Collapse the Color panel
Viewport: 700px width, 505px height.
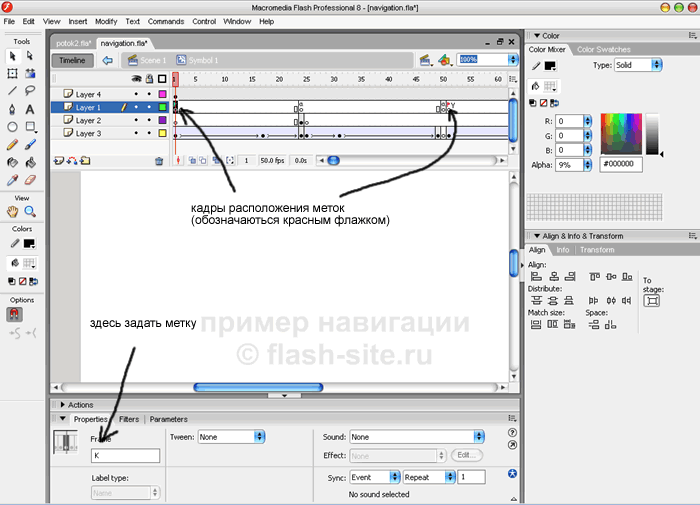pyautogui.click(x=537, y=36)
